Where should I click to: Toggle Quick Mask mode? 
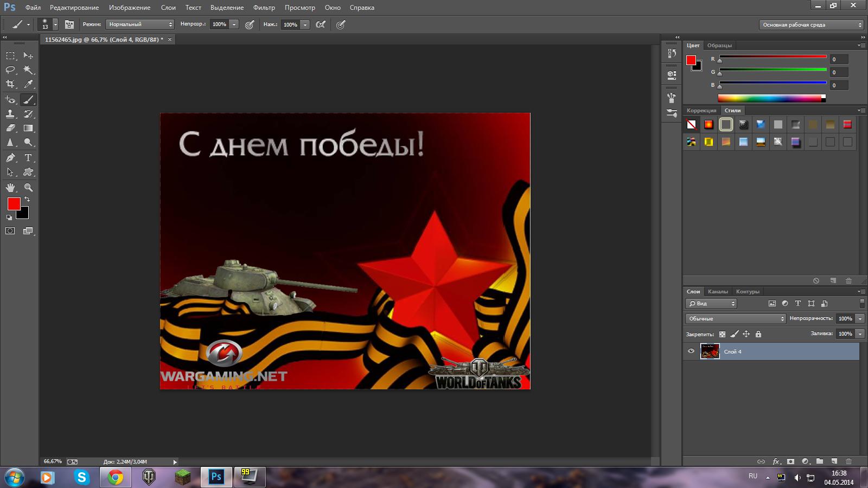10,231
